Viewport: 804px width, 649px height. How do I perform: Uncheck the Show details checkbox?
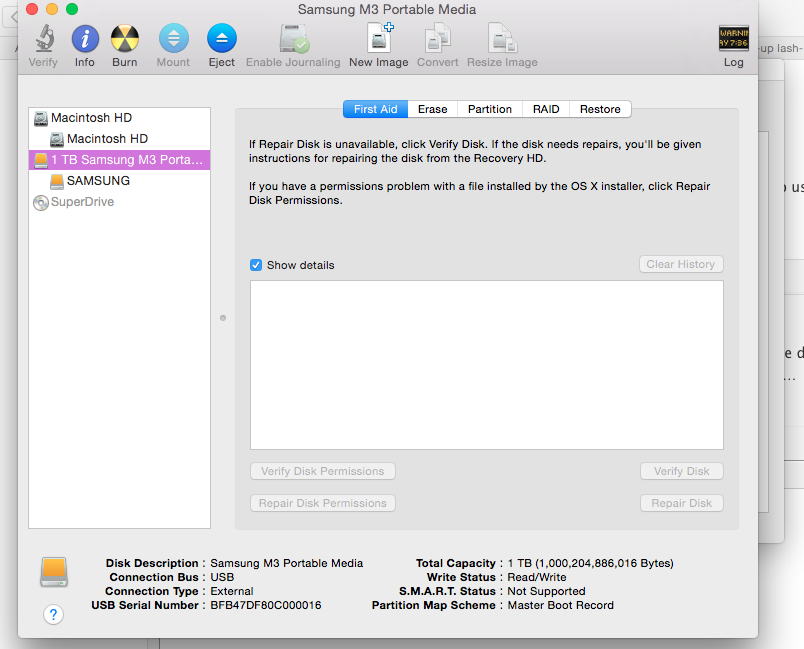pyautogui.click(x=256, y=265)
